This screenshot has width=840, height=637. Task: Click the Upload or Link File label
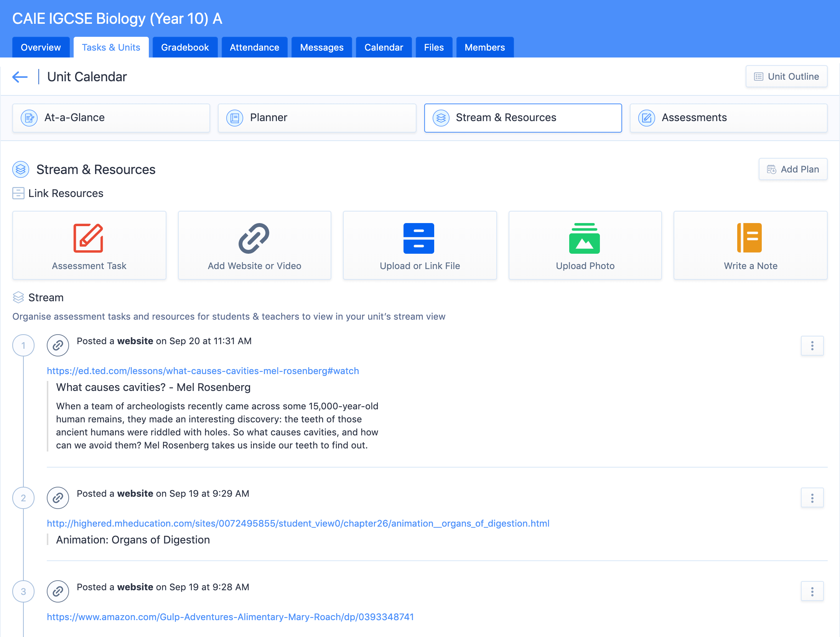point(420,266)
